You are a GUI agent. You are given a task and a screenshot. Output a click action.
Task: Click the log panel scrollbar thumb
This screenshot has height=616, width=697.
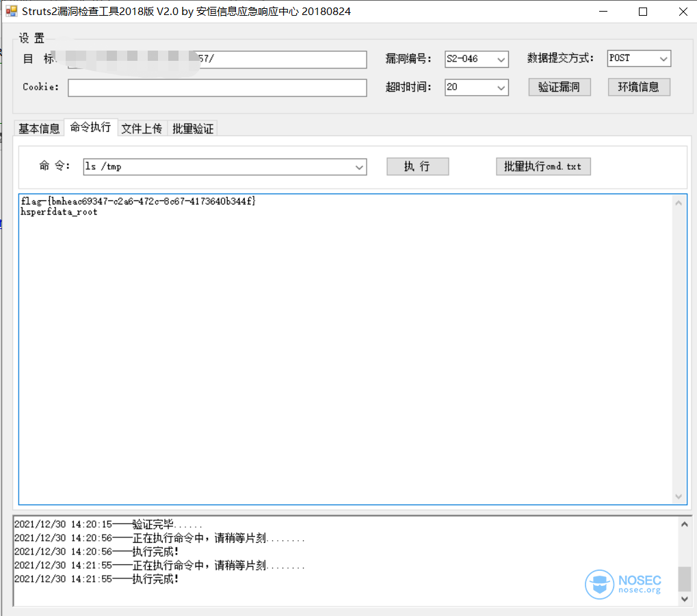coord(685,578)
